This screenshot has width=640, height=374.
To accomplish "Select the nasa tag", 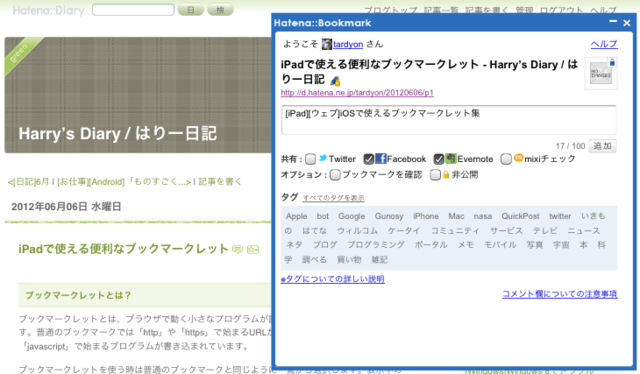I will click(482, 216).
